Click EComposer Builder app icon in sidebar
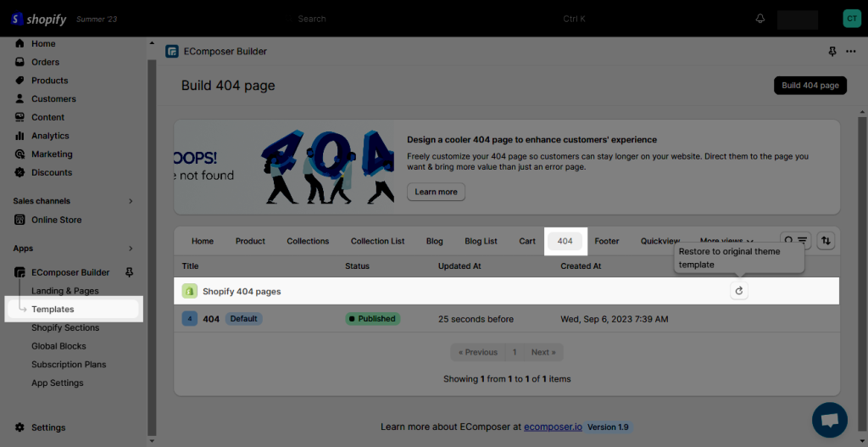Viewport: 868px width, 447px height. click(x=20, y=272)
